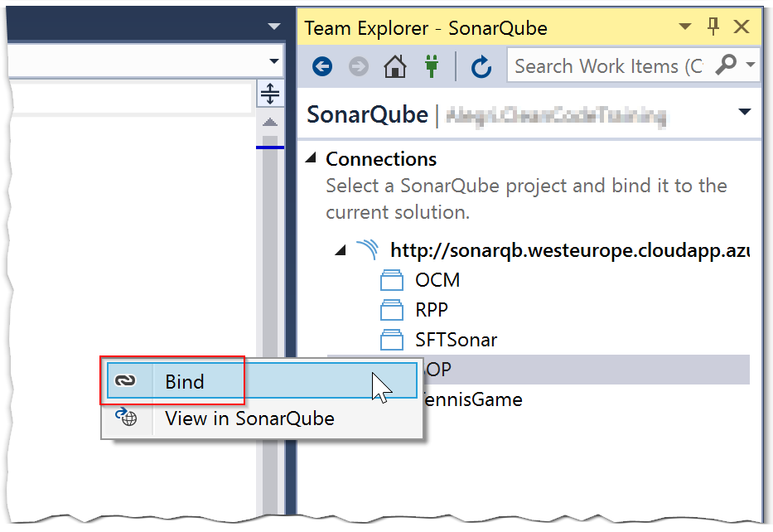Select the SFTSonar project
The height and width of the screenshot is (532, 773).
[x=456, y=340]
